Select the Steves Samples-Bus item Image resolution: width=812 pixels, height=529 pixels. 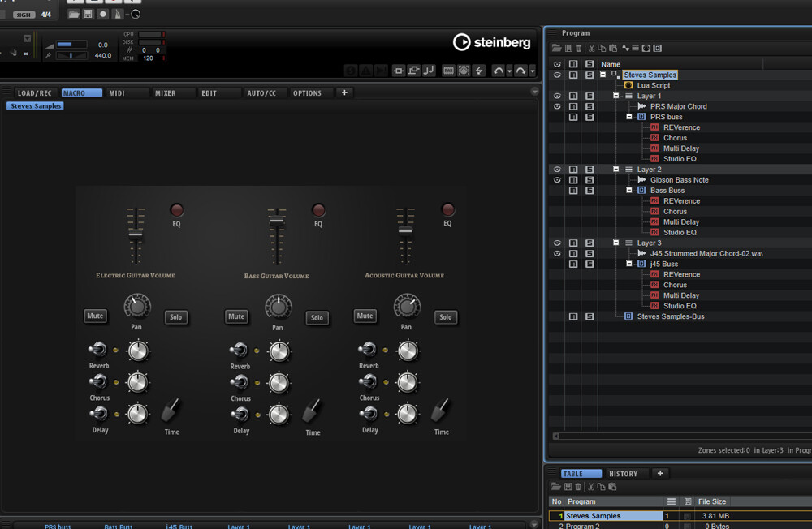pyautogui.click(x=671, y=316)
